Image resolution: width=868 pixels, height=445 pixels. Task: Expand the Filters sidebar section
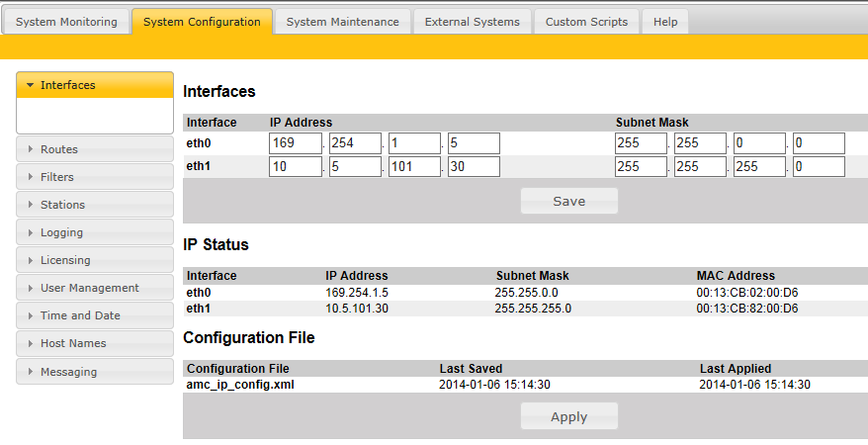click(95, 177)
